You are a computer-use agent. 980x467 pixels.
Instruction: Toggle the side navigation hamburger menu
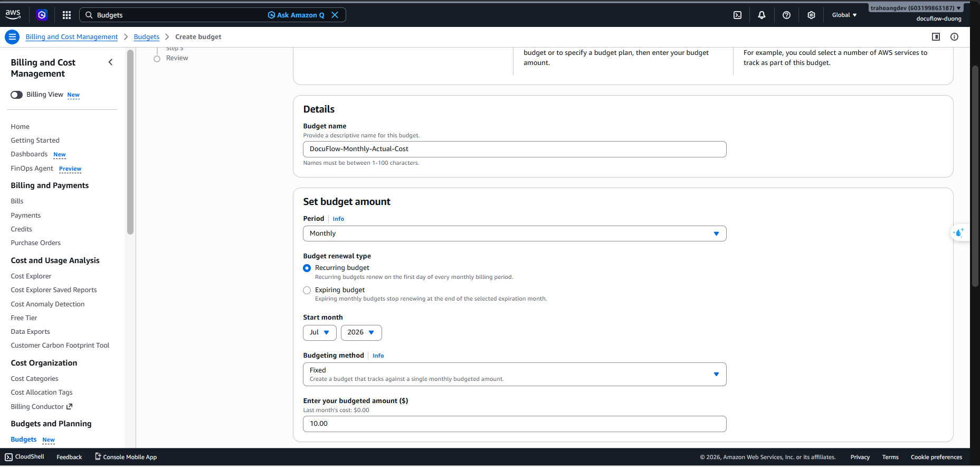[x=12, y=37]
